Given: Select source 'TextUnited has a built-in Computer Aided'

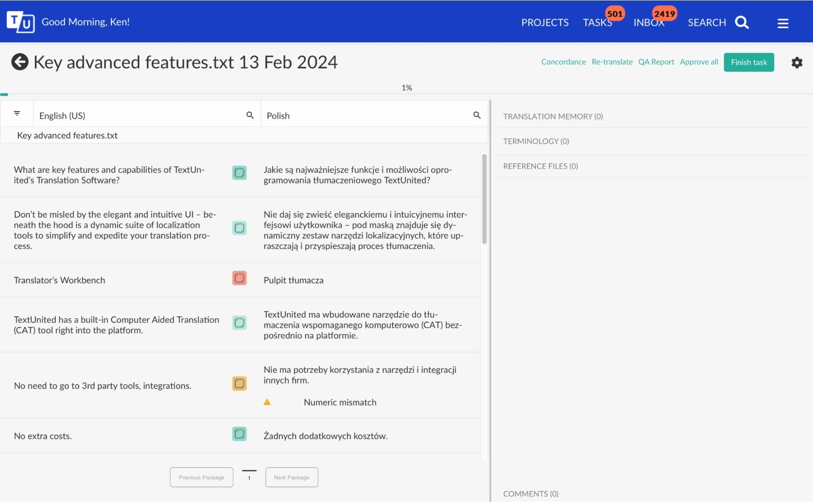Looking at the screenshot, I should pos(117,325).
